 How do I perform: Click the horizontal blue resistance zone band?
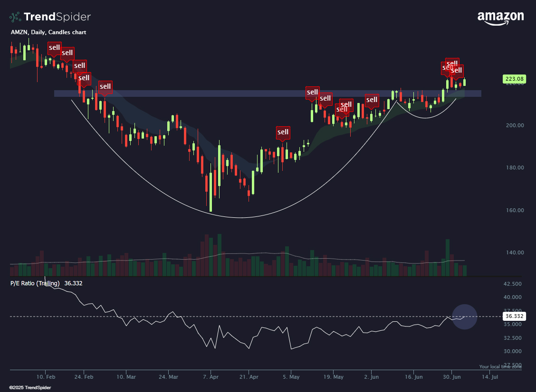(268, 93)
